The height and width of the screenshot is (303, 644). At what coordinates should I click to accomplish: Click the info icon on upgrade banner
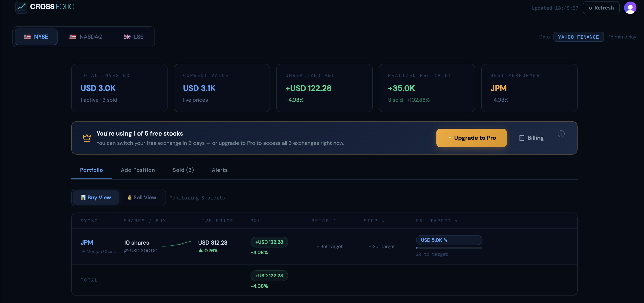(561, 134)
